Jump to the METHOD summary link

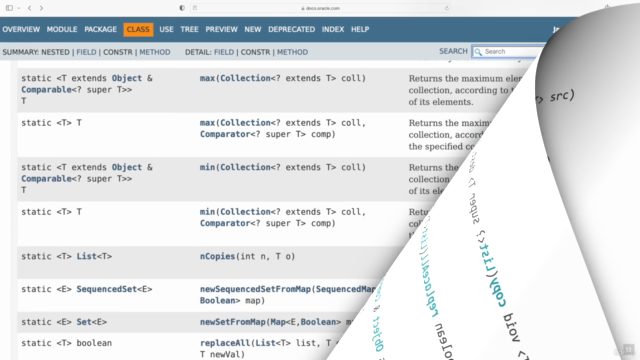point(155,52)
